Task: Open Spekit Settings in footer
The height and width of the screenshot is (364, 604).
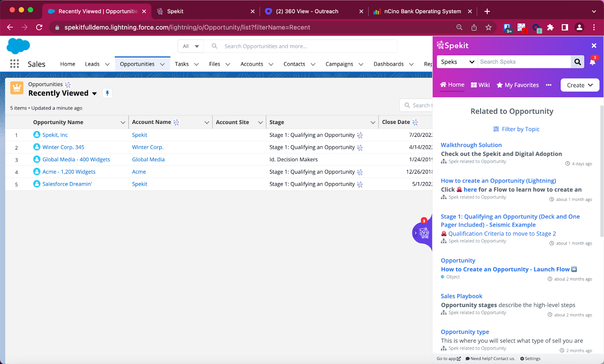Action: click(530, 359)
